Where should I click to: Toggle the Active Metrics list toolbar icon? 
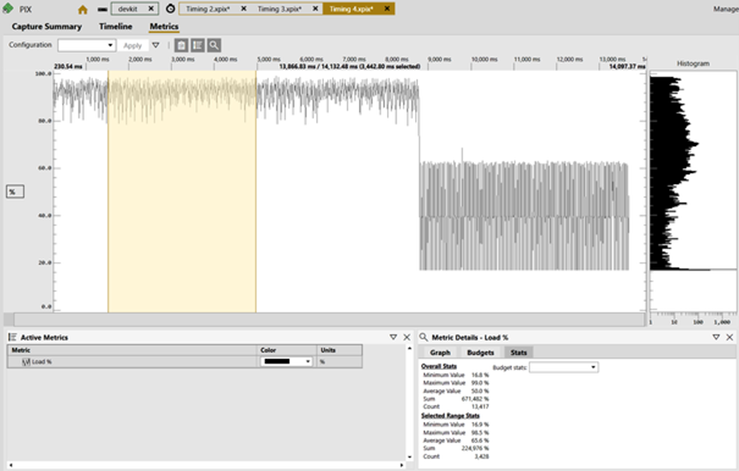coord(197,45)
